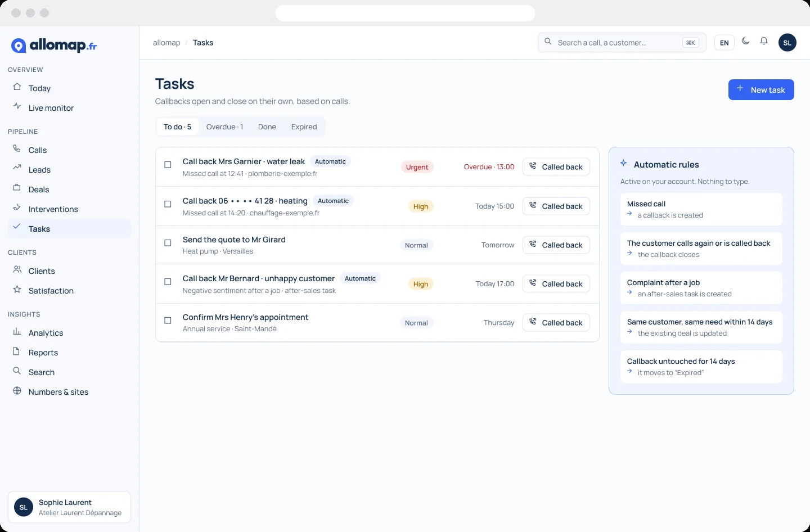Check Confirm Mrs Henry's appointment checkbox

(x=168, y=321)
